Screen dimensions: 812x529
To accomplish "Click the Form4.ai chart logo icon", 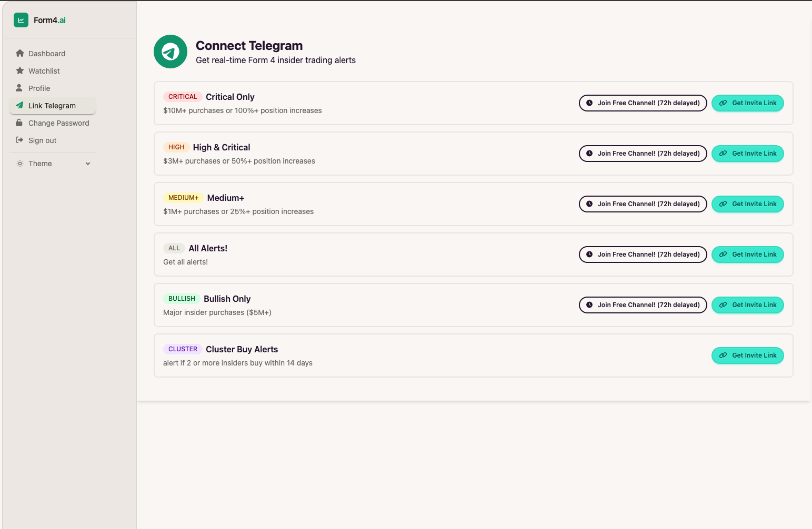I will point(21,20).
